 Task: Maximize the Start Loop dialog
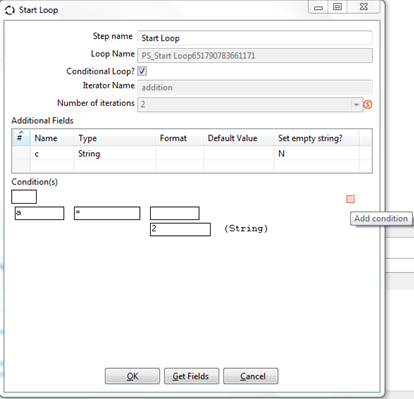pyautogui.click(x=338, y=7)
